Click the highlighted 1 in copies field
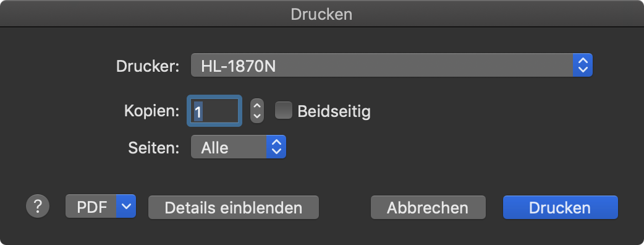 (198, 112)
